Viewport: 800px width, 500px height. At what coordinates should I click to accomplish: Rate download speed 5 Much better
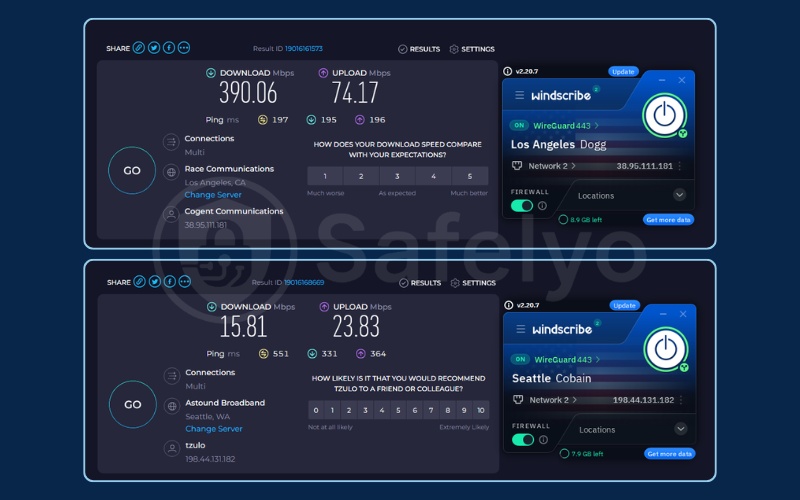pos(470,176)
